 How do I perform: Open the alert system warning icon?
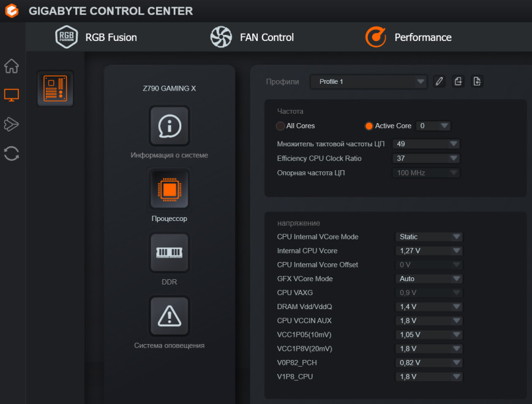pos(170,316)
